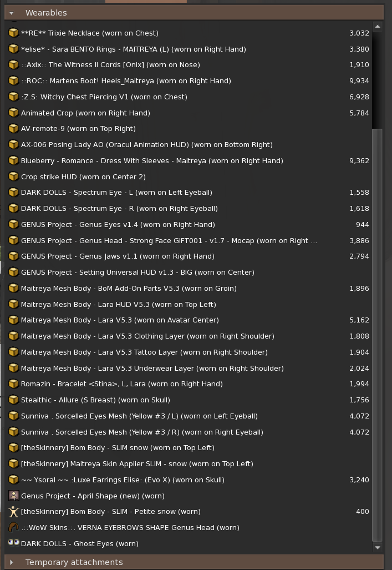Select '[theSkinnery] Bom Body - SLIM snow' Top Left text

[x=118, y=448]
